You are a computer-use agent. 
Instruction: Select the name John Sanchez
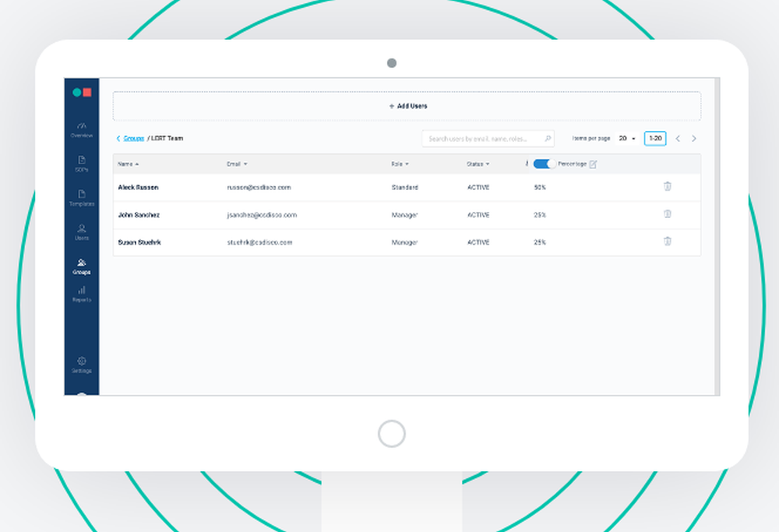[x=139, y=215]
